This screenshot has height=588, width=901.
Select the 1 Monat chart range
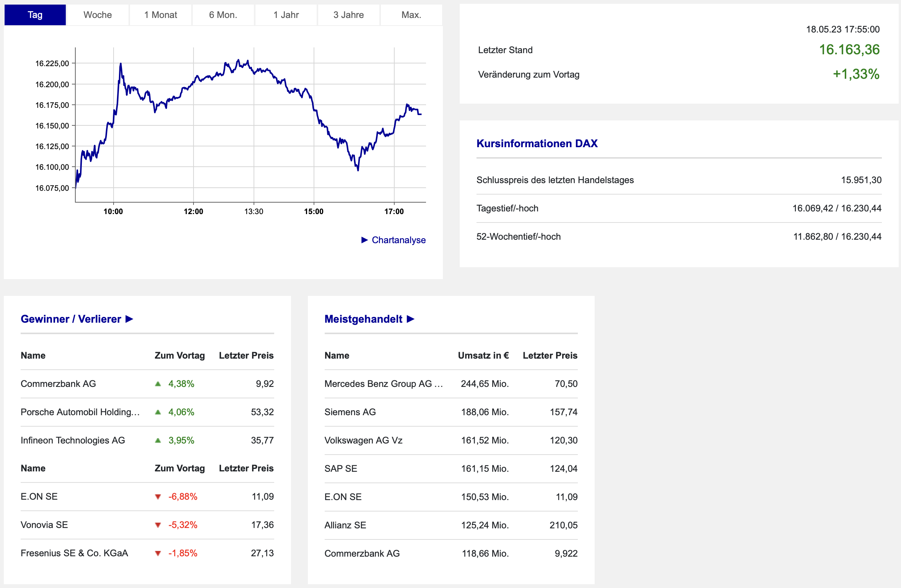(x=161, y=15)
